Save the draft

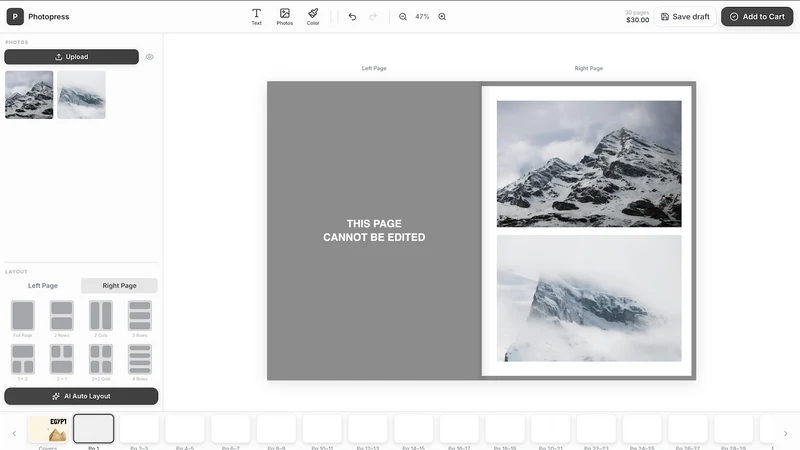[685, 16]
